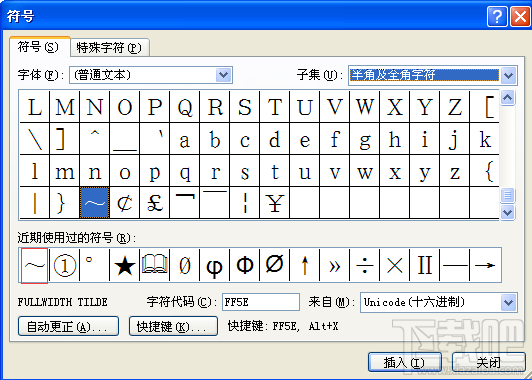Click the help question mark button
This screenshot has height=380, width=532.
tap(497, 17)
